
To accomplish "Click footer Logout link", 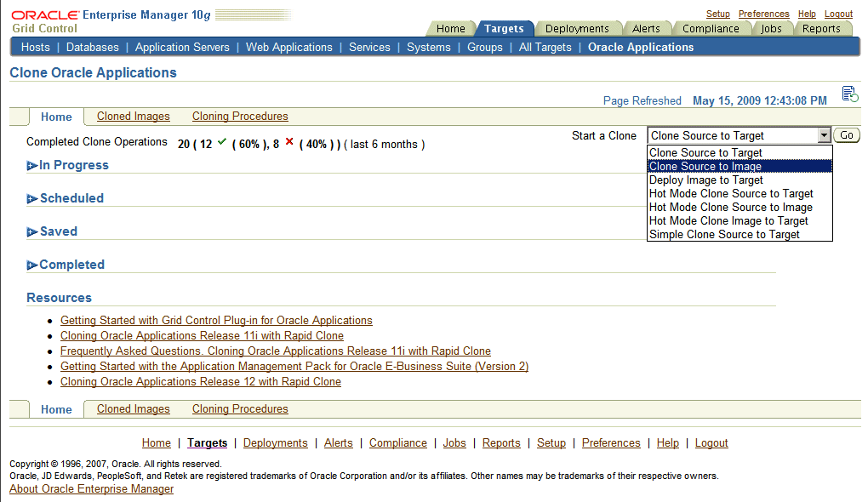I will point(711,442).
